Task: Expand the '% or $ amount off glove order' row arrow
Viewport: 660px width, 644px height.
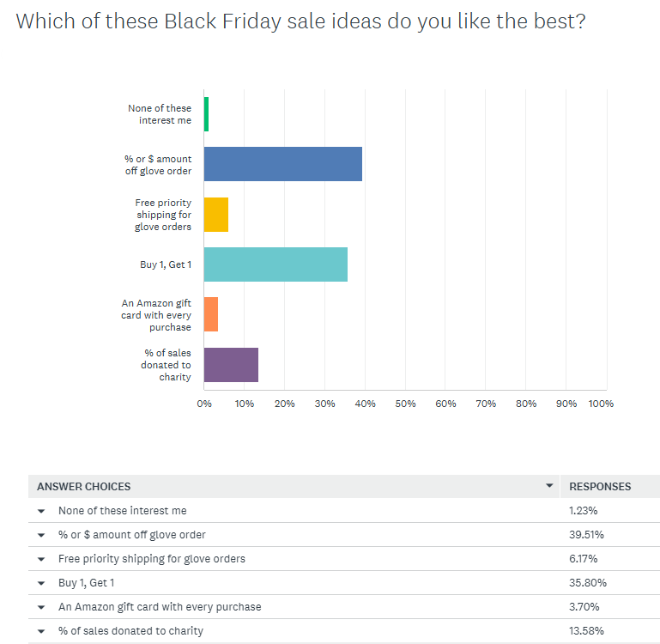Action: point(41,535)
